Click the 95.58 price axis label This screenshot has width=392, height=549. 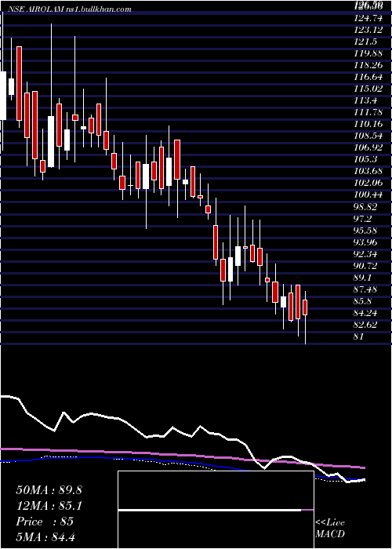click(365, 231)
